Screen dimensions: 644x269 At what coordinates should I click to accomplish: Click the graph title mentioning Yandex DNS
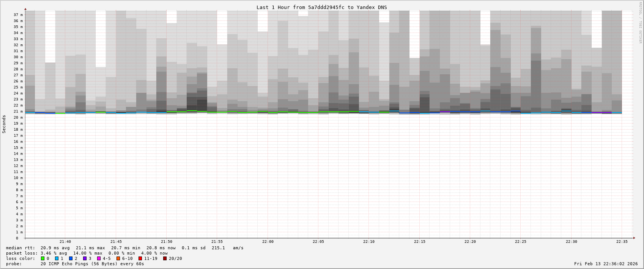click(x=321, y=7)
